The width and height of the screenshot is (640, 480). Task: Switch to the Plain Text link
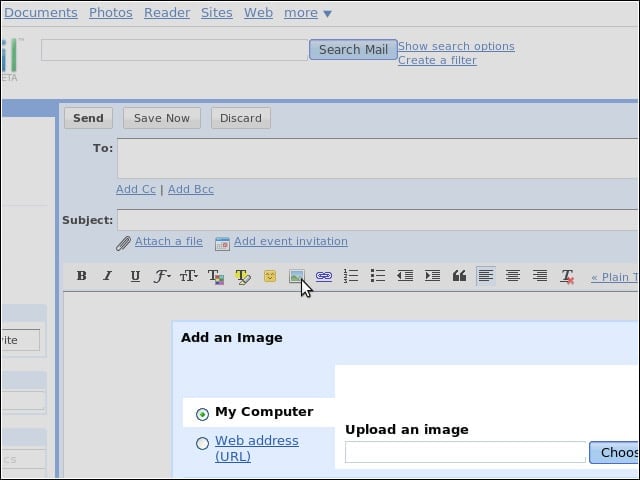tap(614, 277)
